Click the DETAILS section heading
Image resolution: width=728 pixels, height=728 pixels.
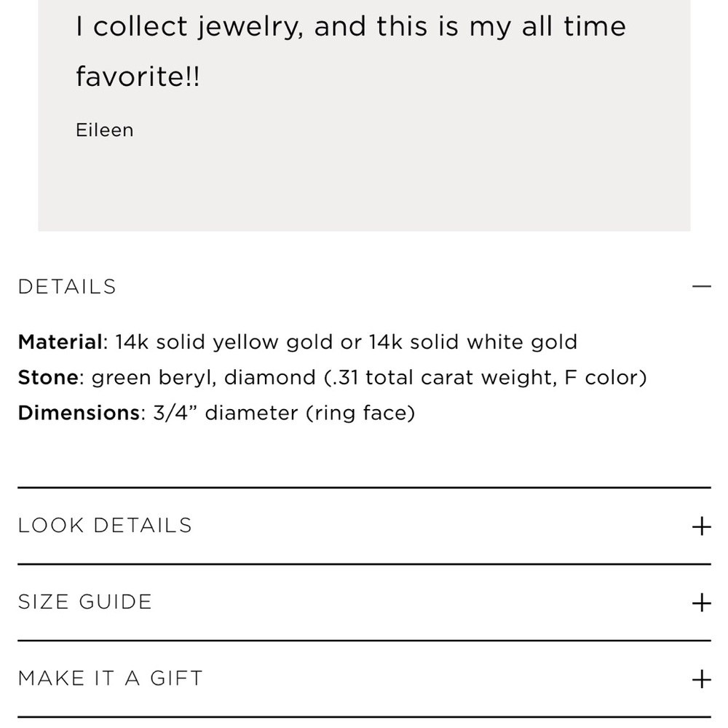click(x=67, y=286)
